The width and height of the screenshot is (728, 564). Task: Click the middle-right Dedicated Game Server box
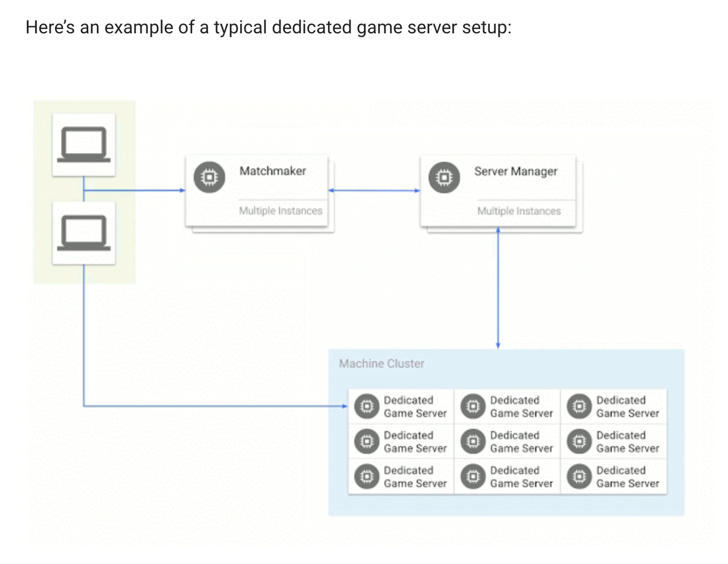click(614, 441)
